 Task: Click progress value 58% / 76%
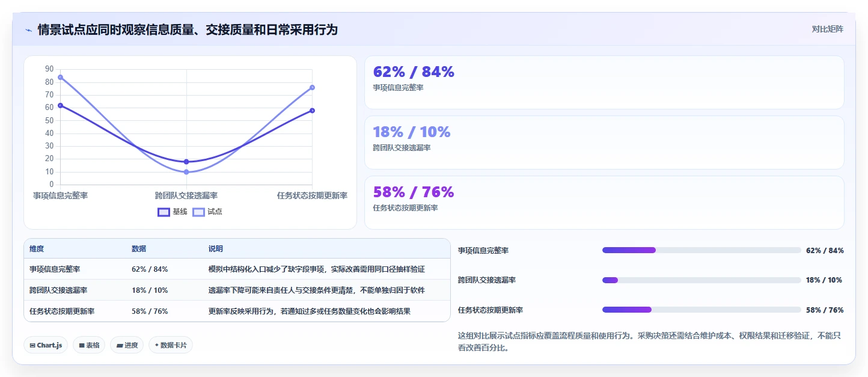point(825,310)
